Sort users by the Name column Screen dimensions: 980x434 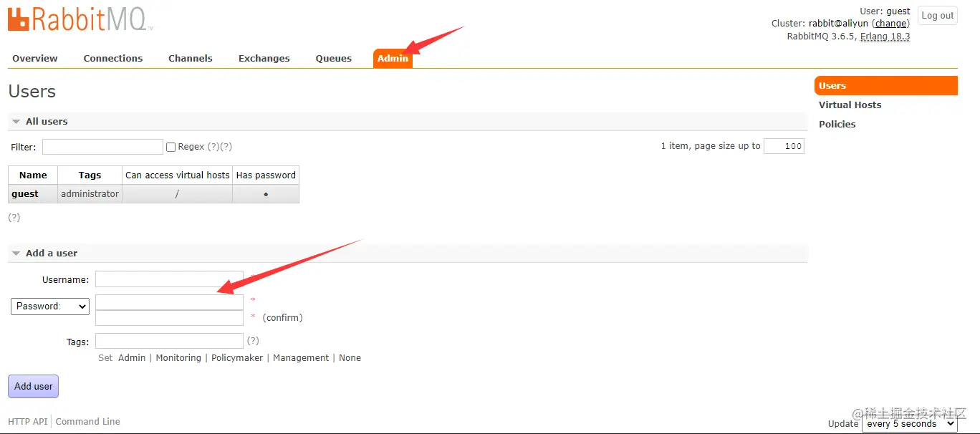click(33, 175)
